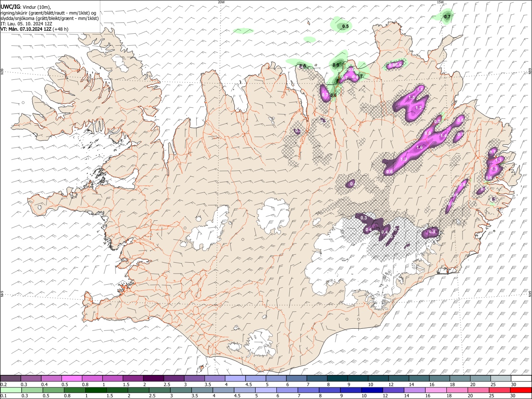Screen dimensions: 532x399
Task: Select the dark teal snow-scale swatch between 8 and 9
Action: tap(337, 378)
